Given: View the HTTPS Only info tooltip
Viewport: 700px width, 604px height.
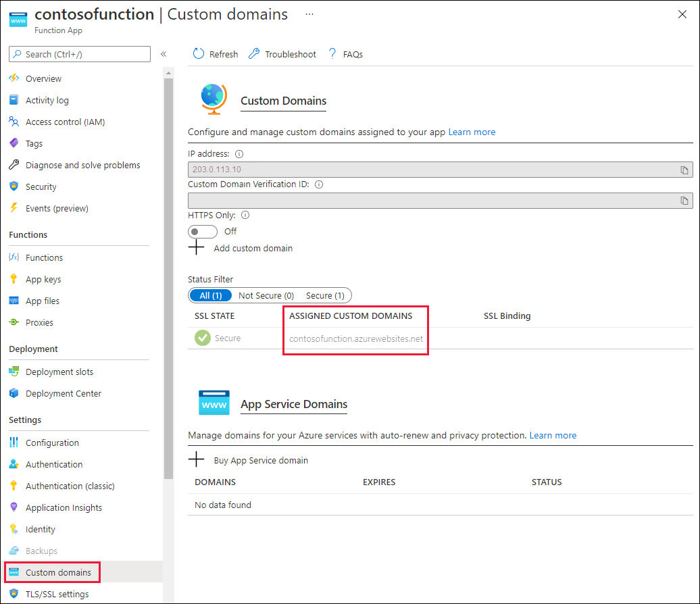Looking at the screenshot, I should [245, 215].
